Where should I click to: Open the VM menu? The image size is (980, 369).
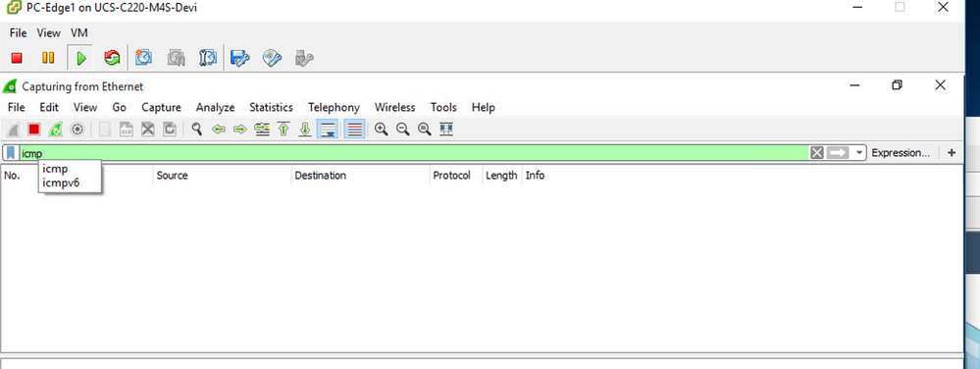(78, 32)
